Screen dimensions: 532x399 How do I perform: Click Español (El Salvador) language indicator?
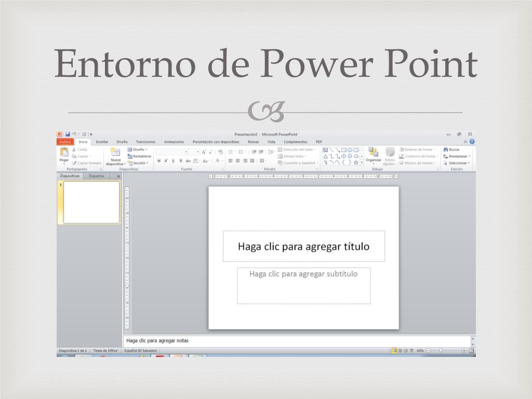click(x=140, y=351)
